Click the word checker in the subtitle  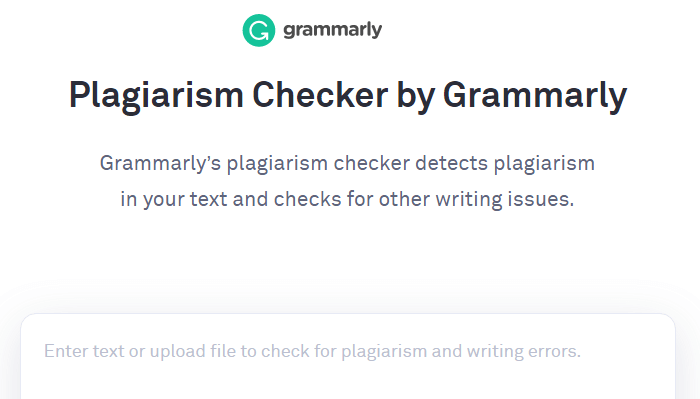coord(371,163)
